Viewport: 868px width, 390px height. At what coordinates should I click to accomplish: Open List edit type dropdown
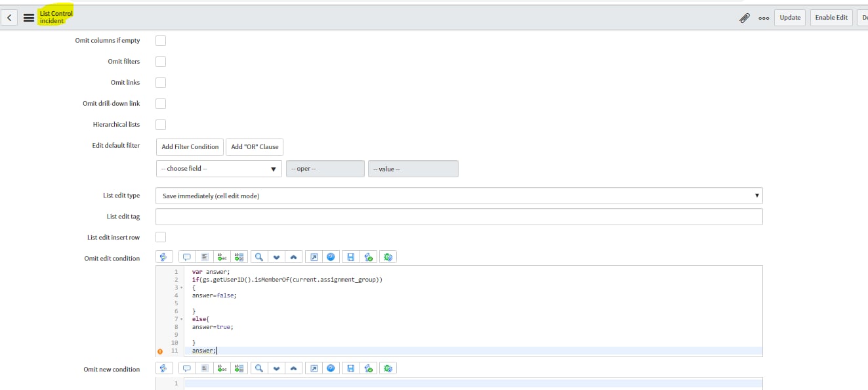459,196
